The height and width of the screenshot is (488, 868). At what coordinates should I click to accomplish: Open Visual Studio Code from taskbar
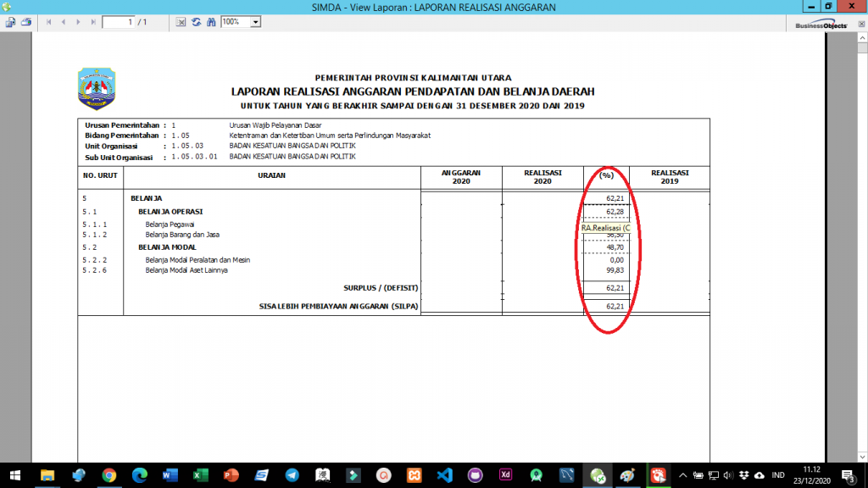pyautogui.click(x=444, y=475)
